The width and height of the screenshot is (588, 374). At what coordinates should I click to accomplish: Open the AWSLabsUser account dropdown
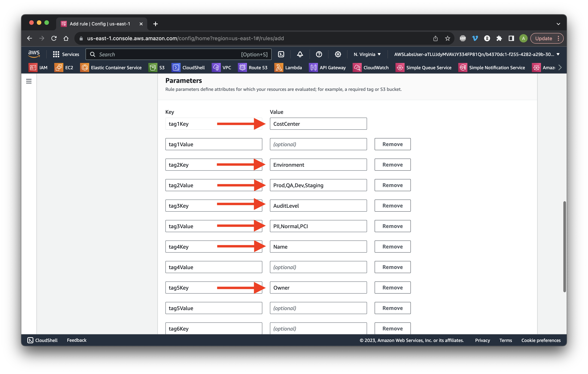(477, 54)
